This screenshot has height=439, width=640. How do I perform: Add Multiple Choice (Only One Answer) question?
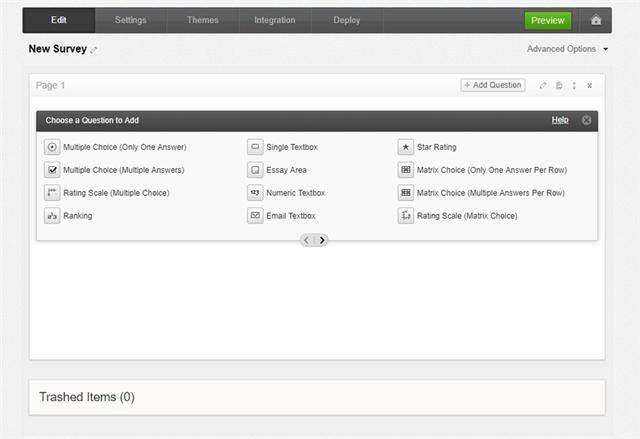point(124,147)
